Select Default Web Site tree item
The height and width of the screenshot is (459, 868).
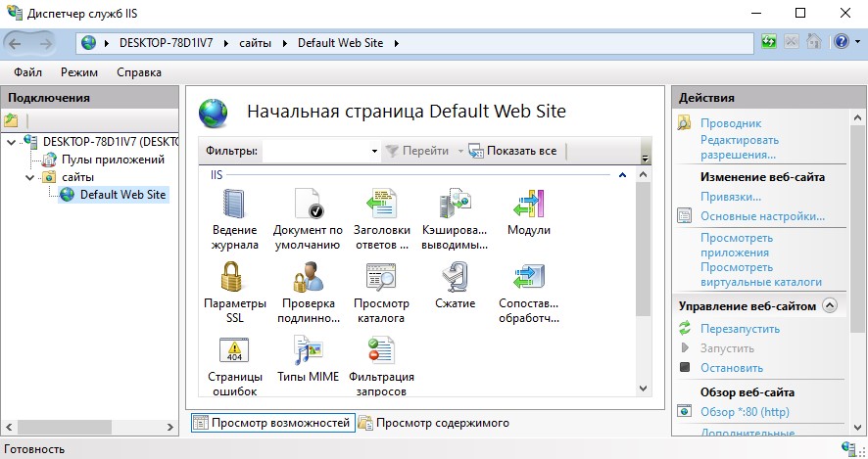coord(122,195)
